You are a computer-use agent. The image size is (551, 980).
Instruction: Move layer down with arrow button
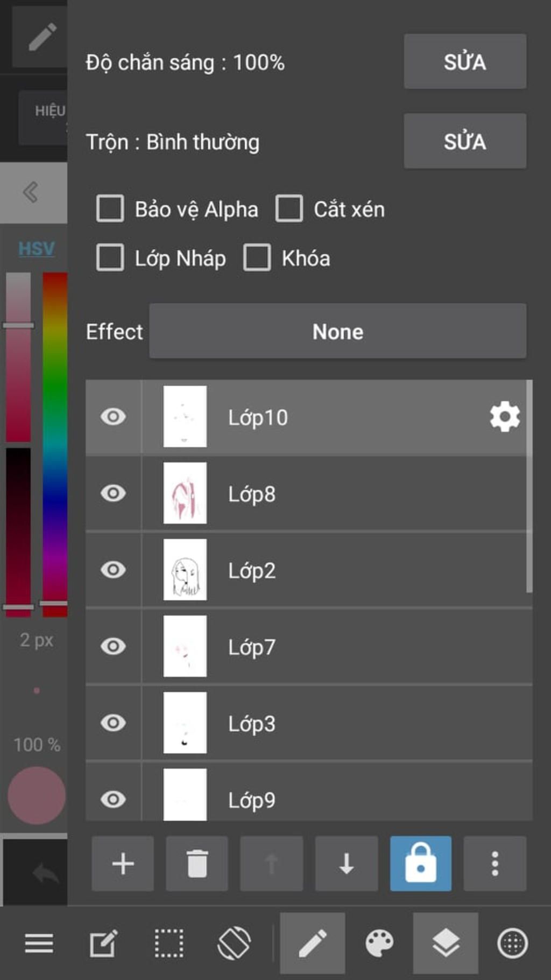pyautogui.click(x=347, y=864)
